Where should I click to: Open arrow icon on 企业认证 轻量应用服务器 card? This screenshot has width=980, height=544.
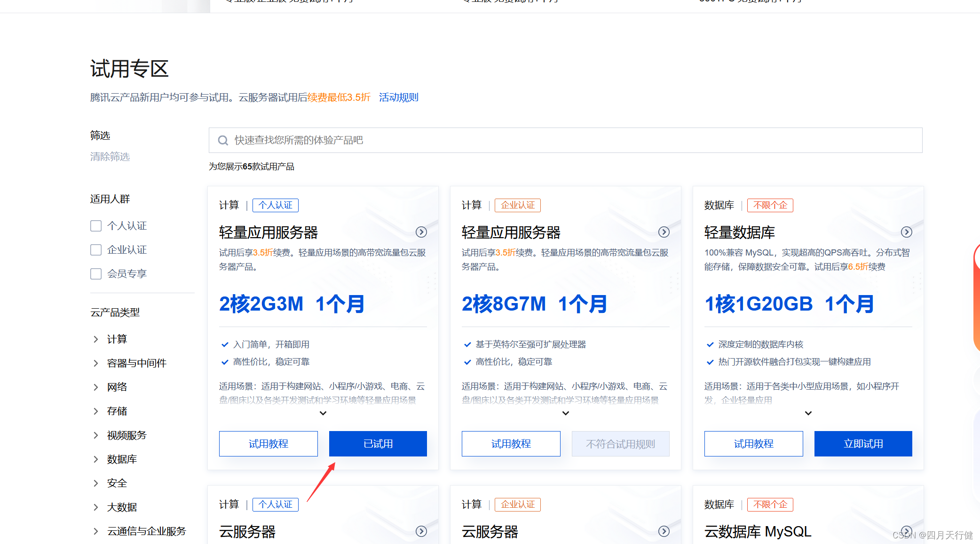(x=664, y=232)
